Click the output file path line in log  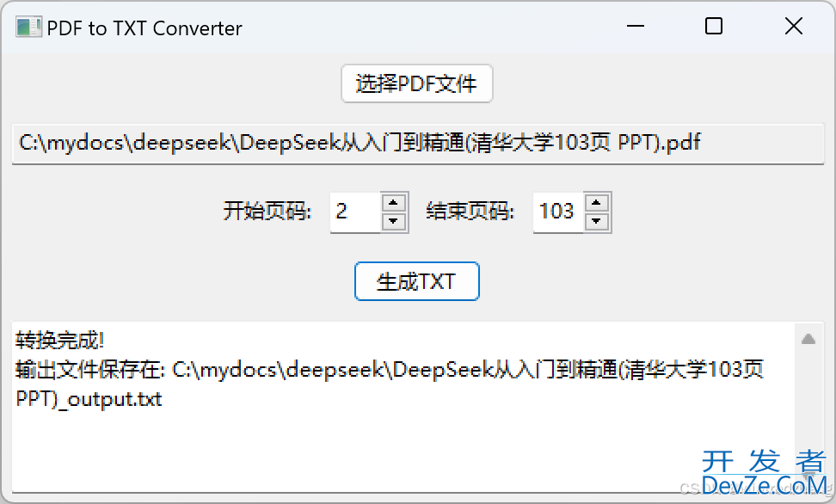[x=390, y=384]
